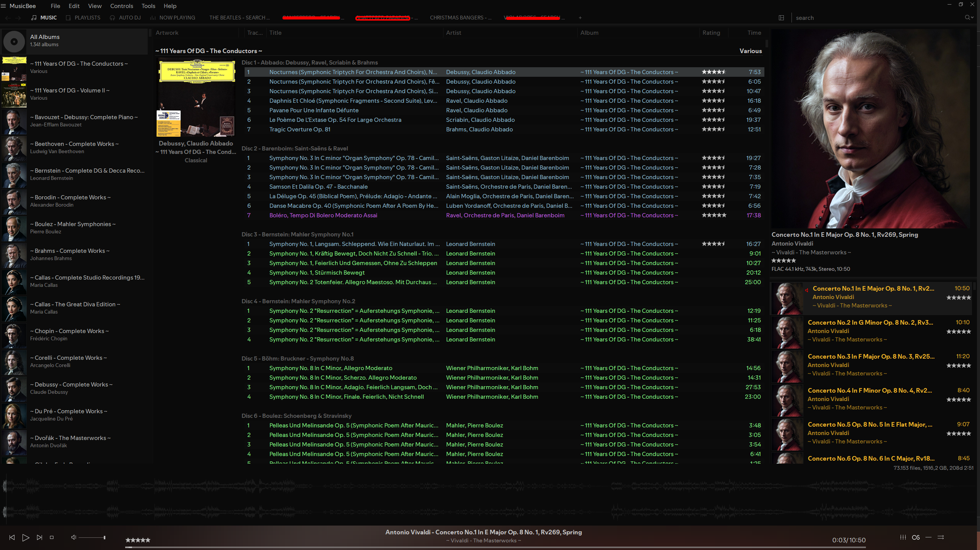Add a new tab with plus icon

(580, 18)
